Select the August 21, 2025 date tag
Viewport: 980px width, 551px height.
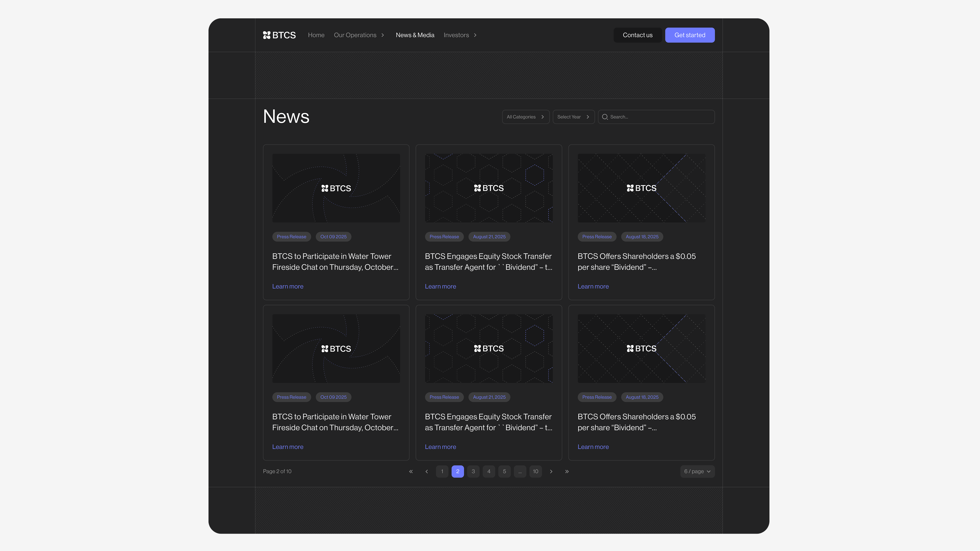pos(489,236)
